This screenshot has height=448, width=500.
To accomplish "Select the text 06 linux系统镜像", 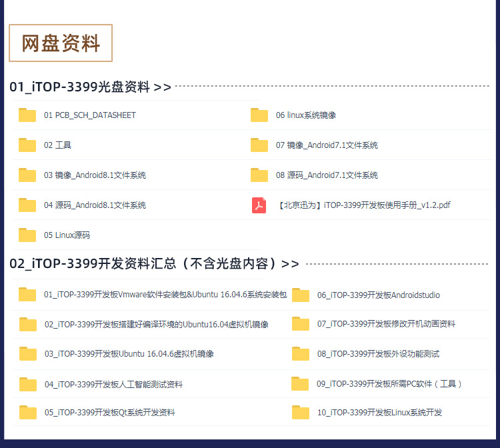I will [x=306, y=115].
